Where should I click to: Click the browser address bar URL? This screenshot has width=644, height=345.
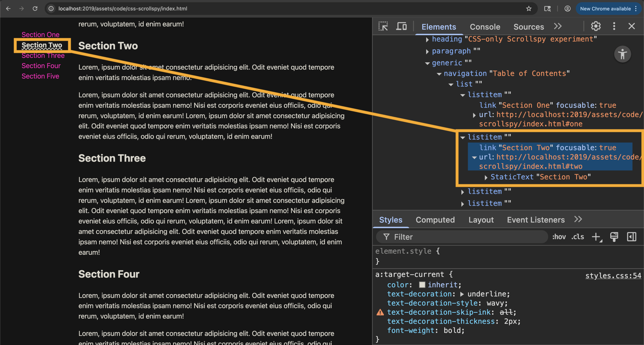tap(123, 9)
